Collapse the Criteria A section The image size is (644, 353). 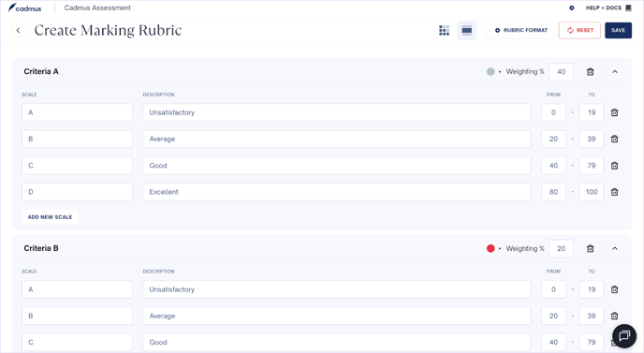click(615, 72)
